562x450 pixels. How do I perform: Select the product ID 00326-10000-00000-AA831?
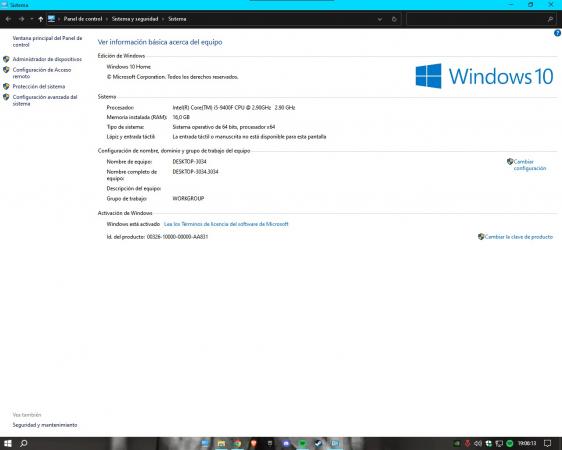click(177, 237)
